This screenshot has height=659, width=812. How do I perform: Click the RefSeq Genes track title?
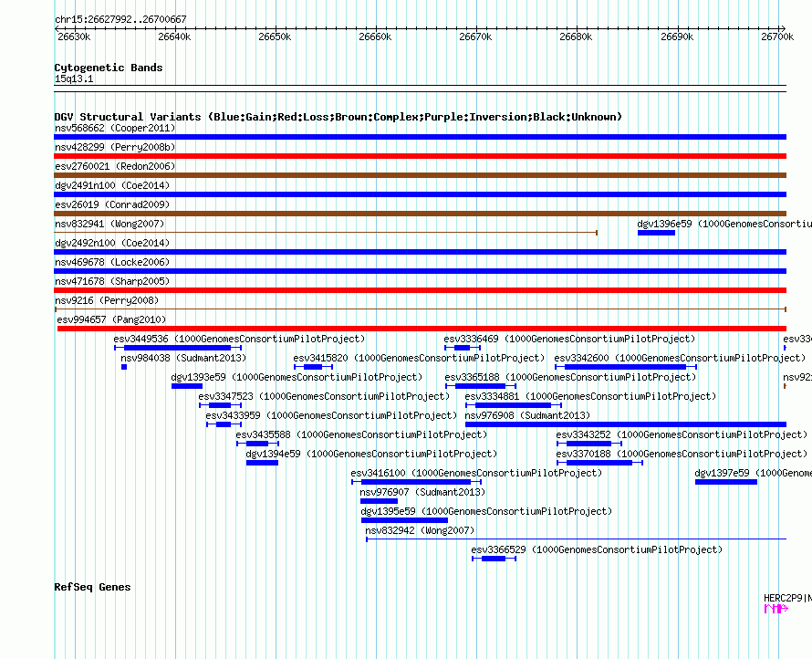point(93,588)
